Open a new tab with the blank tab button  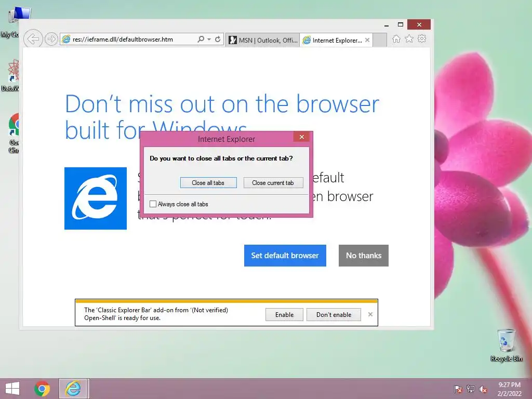pyautogui.click(x=380, y=40)
